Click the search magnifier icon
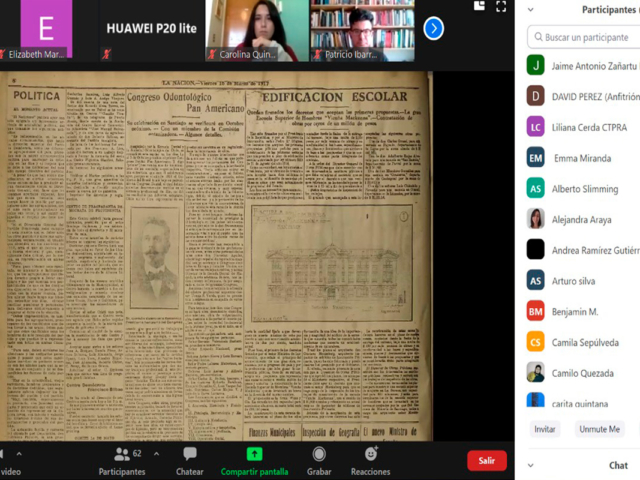 pyautogui.click(x=539, y=37)
